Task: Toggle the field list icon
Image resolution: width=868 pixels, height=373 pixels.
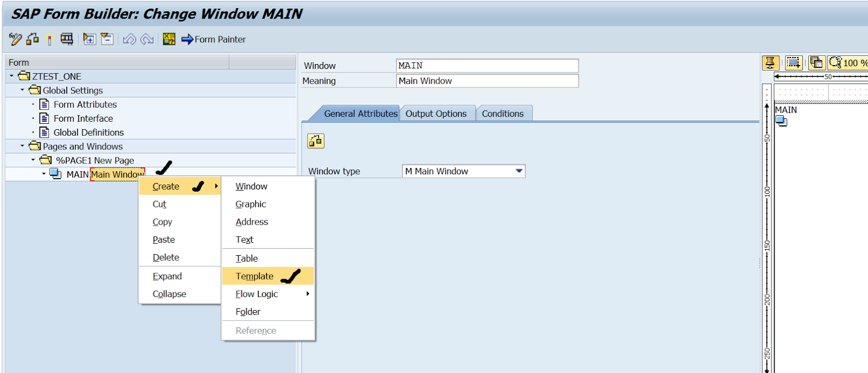Action: coord(169,39)
